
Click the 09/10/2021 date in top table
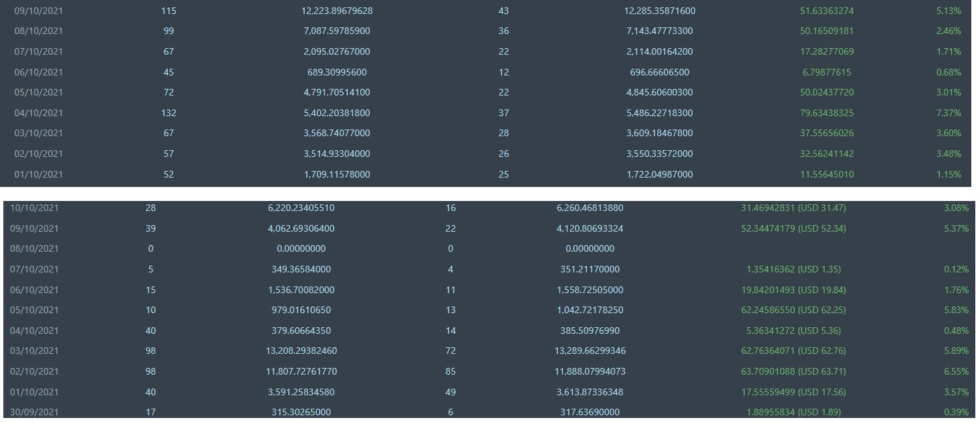pyautogui.click(x=38, y=11)
